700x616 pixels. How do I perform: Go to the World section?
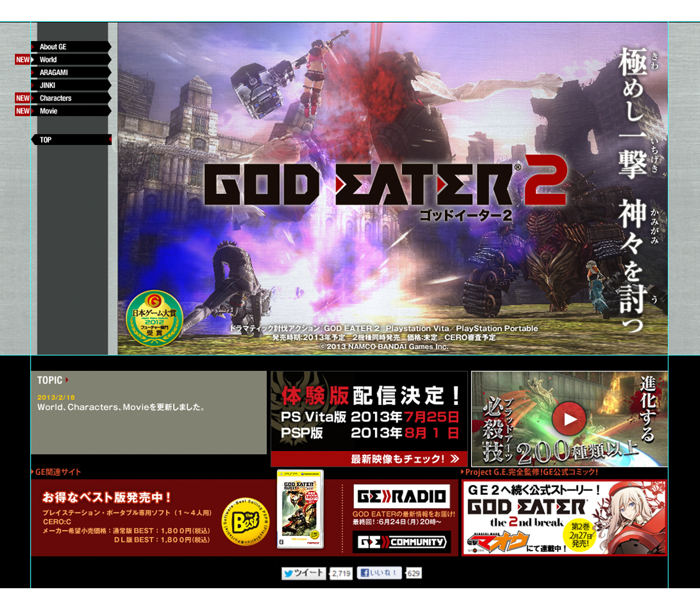71,59
